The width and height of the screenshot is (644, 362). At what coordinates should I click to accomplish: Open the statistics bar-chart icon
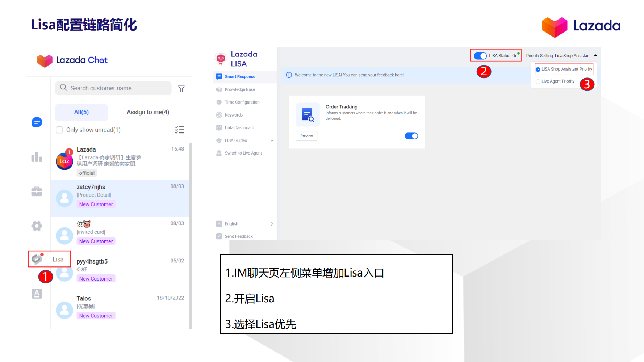(x=37, y=157)
